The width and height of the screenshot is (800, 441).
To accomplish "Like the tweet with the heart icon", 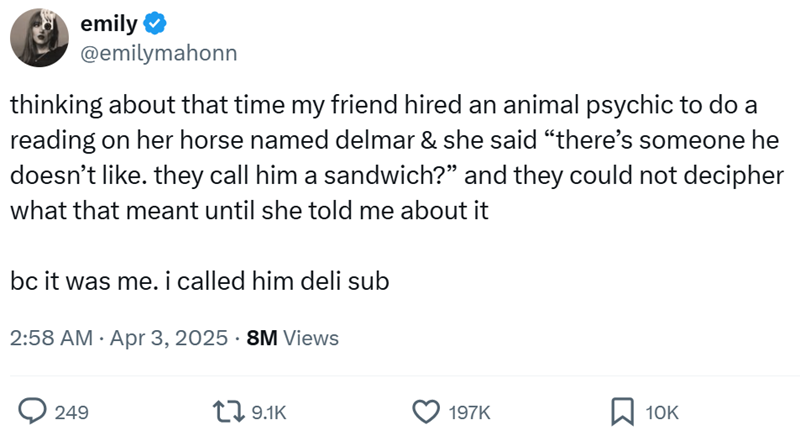I will tap(429, 410).
